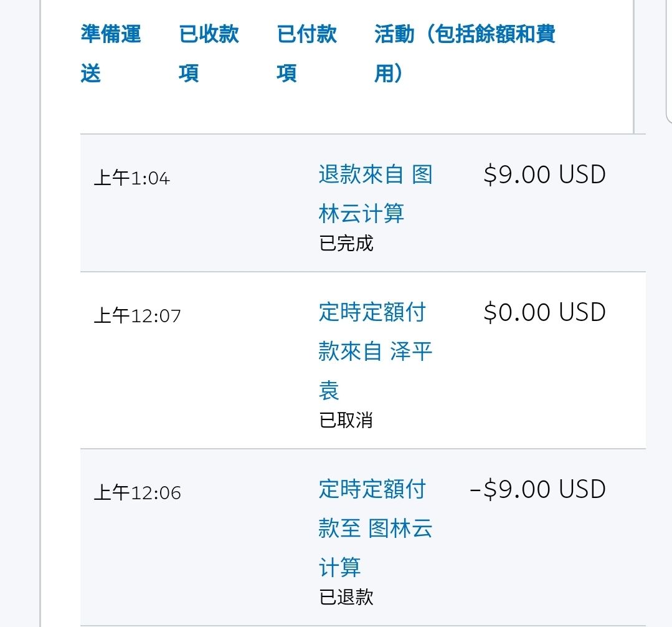Image resolution: width=672 pixels, height=627 pixels.
Task: Click the 上午12:06 timestamp
Action: pyautogui.click(x=137, y=493)
